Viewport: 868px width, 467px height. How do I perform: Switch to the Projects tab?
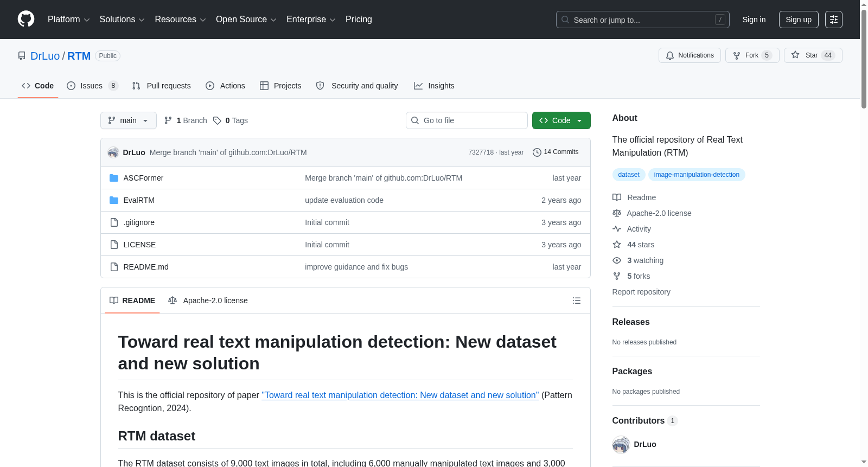point(280,86)
